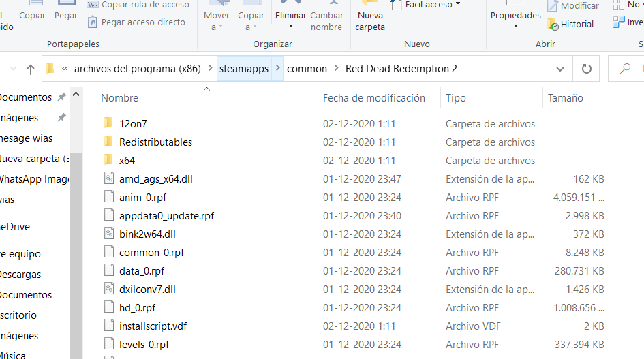644x359 pixels.
Task: Select bink2w64.dll file icon
Action: point(109,233)
